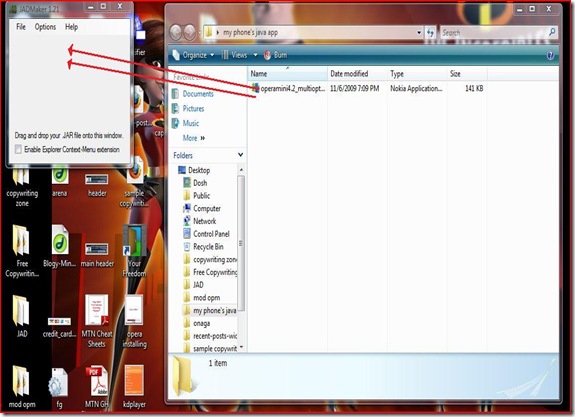
Task: Open the Options menu in JADMaker
Action: 45,27
